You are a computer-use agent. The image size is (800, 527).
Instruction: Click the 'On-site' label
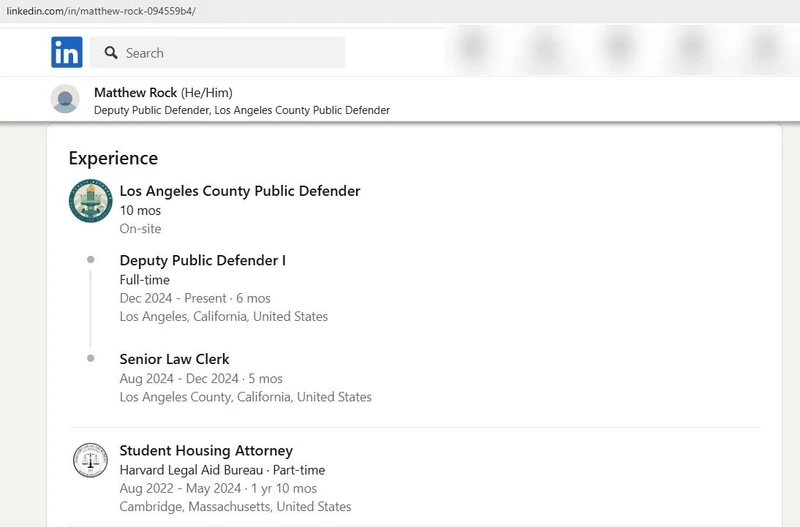[140, 229]
